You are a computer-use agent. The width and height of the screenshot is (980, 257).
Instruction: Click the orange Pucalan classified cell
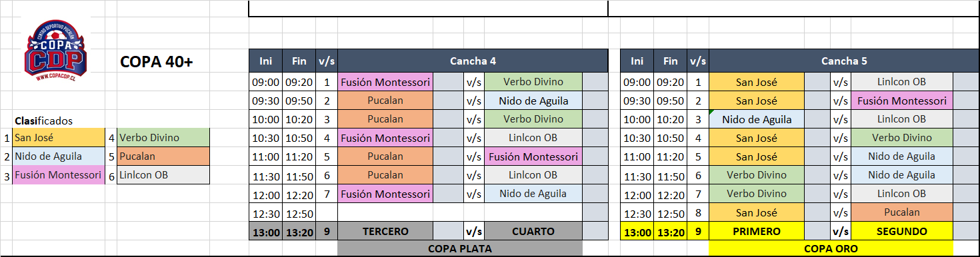click(163, 156)
